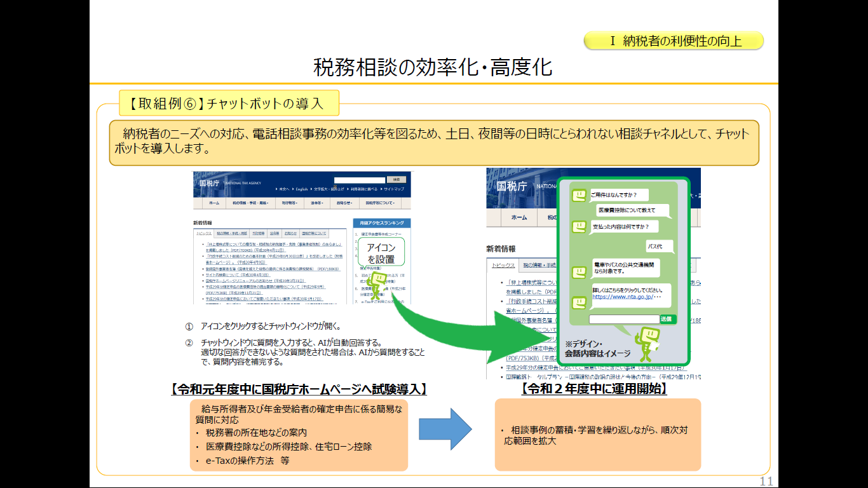Switch to English via header link

point(302,189)
